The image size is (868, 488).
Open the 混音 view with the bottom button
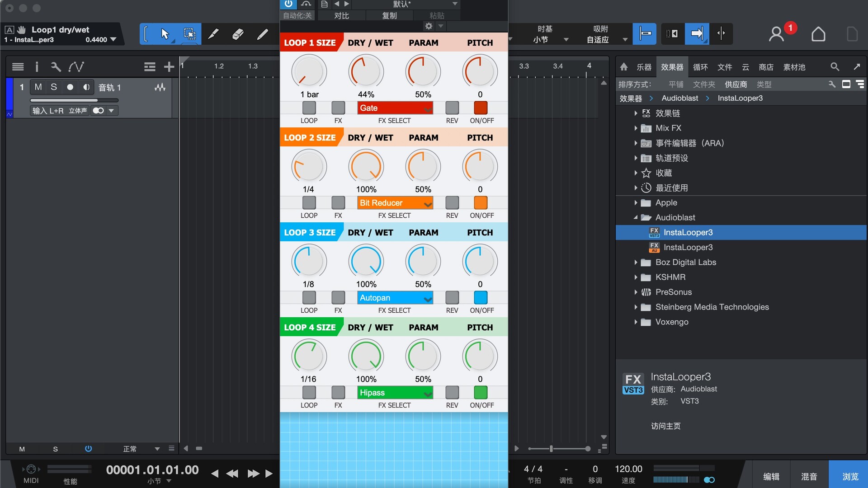point(809,476)
